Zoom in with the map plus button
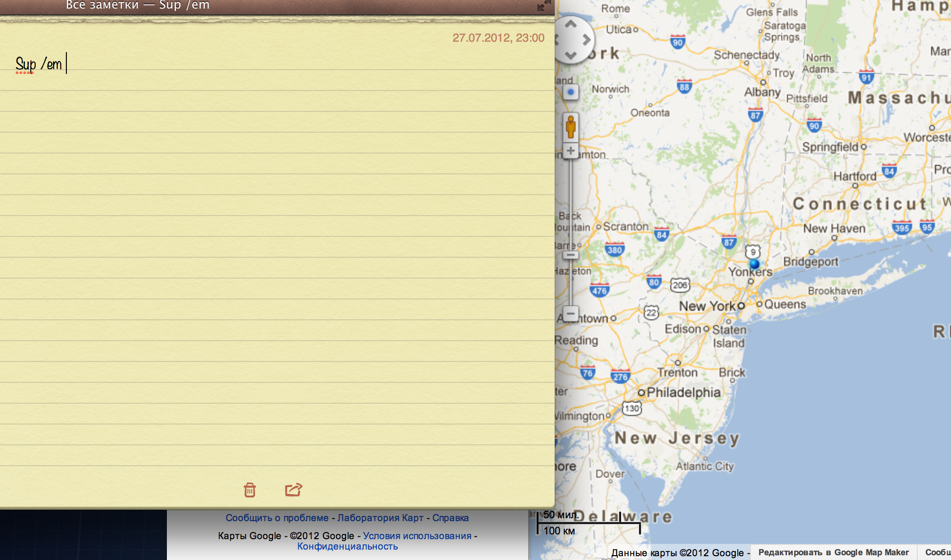The width and height of the screenshot is (951, 560). pos(571,151)
